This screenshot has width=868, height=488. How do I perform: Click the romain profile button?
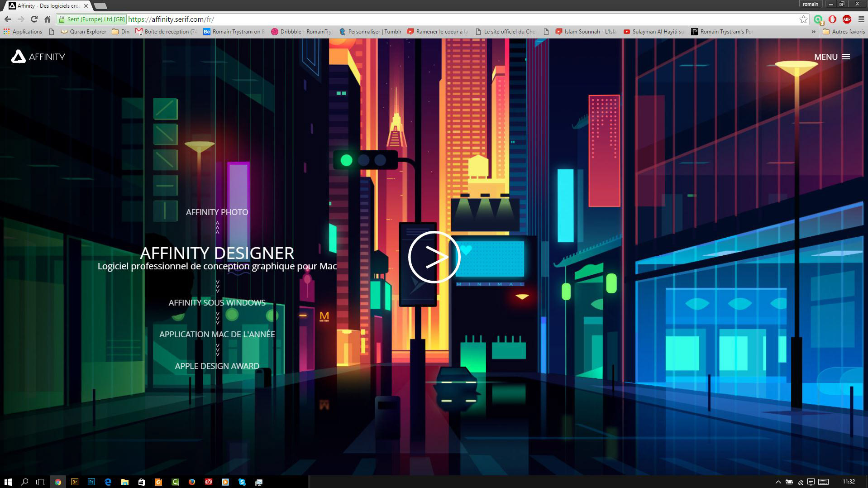(x=811, y=4)
